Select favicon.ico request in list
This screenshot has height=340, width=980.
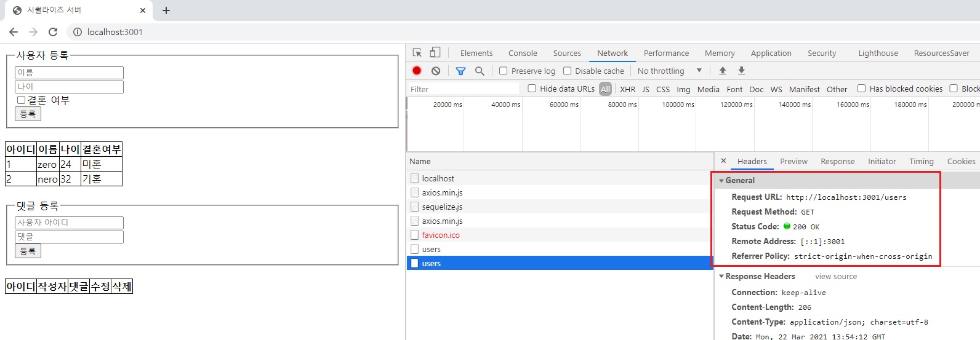(x=441, y=235)
